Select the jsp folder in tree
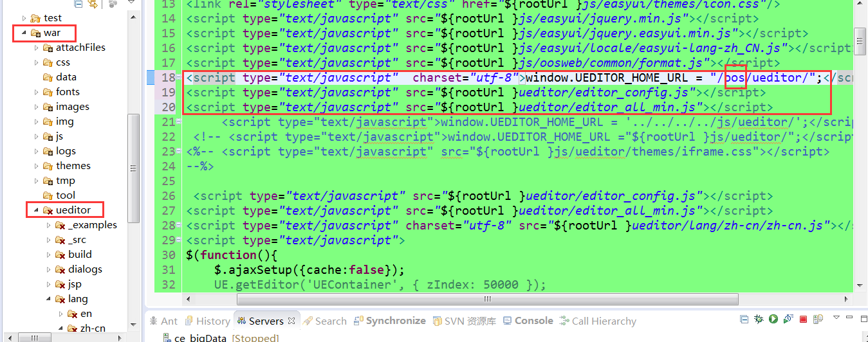The width and height of the screenshot is (868, 342). pos(75,284)
